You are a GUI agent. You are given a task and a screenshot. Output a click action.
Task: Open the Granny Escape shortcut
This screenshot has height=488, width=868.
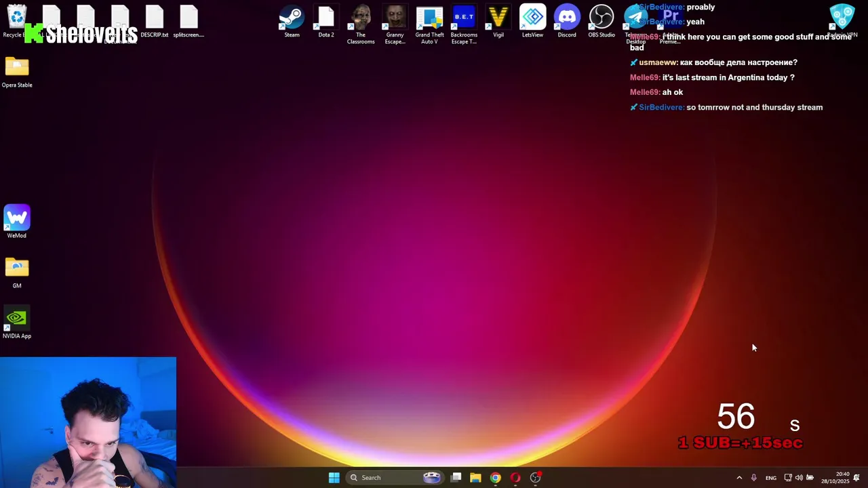point(395,24)
